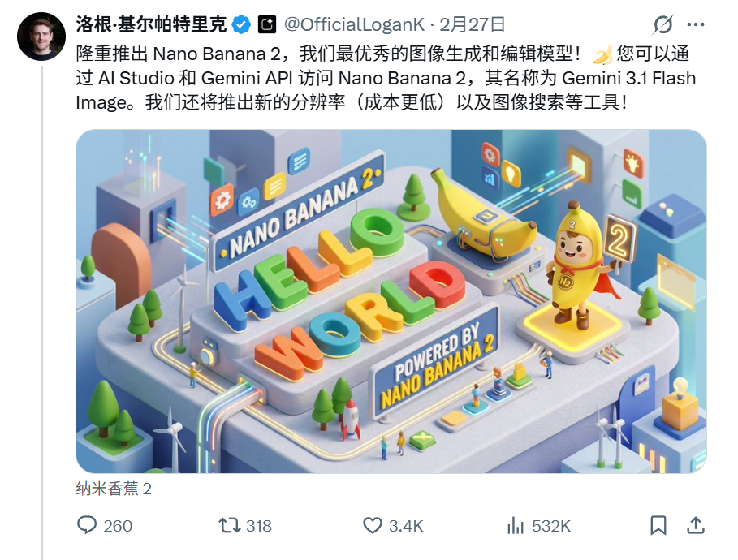This screenshot has width=738, height=560.
Task: Click the image caption 纳米香蕉 2
Action: (x=114, y=489)
